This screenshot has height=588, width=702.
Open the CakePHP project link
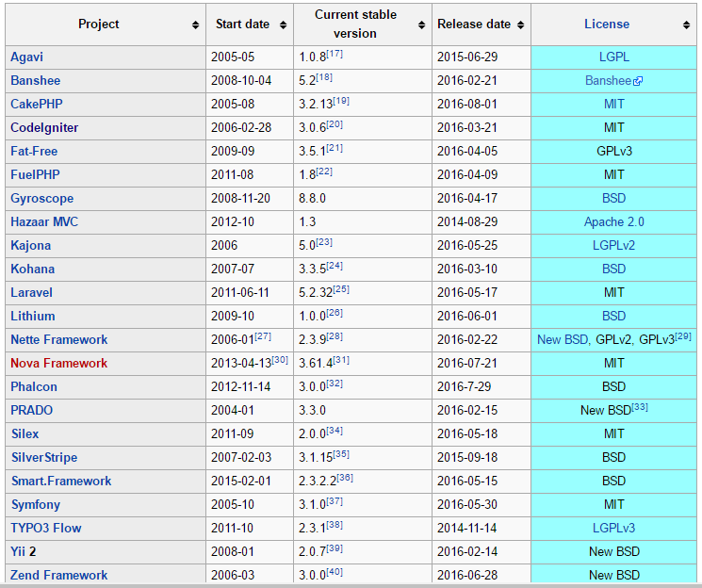point(37,105)
